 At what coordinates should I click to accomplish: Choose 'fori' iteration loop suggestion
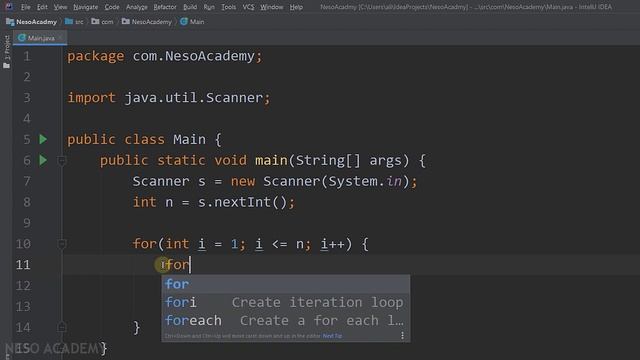pos(286,302)
